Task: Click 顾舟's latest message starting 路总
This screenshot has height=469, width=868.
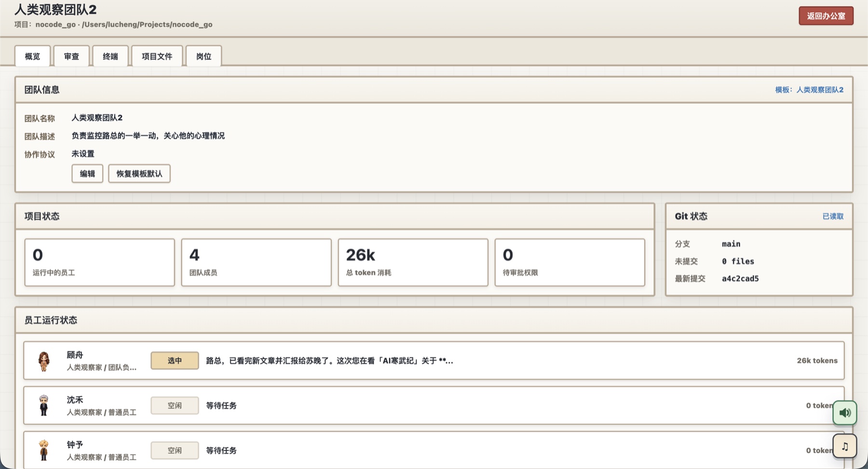Action: coord(329,361)
